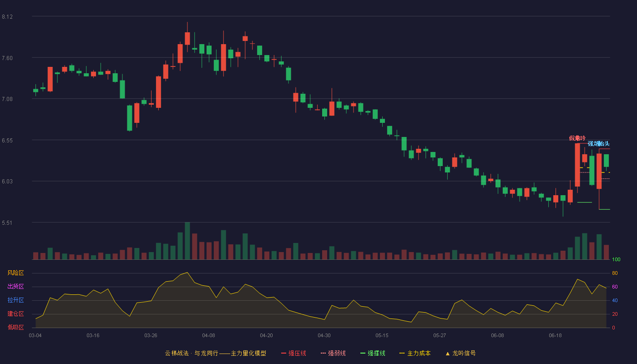Toggle 主力成本 series visibility

419,353
